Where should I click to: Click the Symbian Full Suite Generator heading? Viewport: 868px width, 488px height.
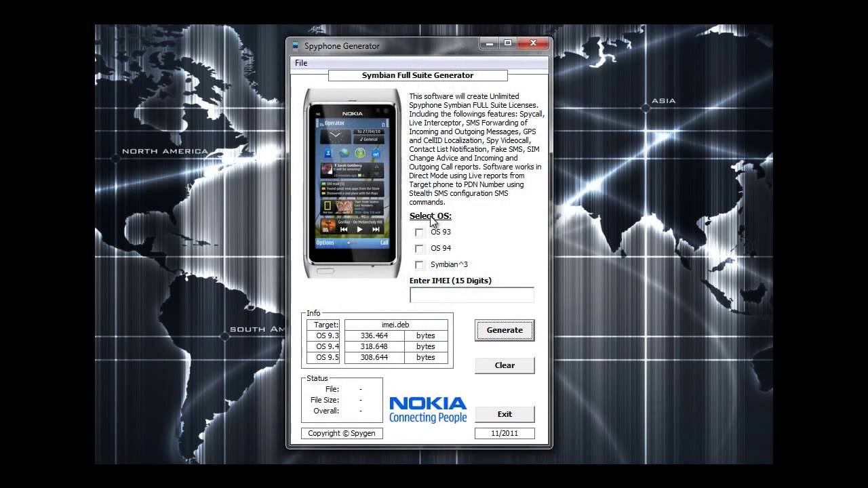tap(418, 75)
